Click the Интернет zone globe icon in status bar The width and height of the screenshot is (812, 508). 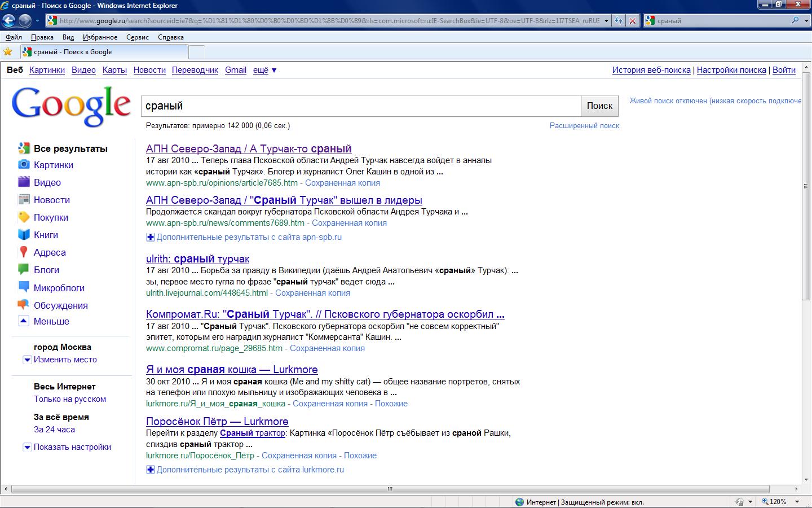coord(519,502)
